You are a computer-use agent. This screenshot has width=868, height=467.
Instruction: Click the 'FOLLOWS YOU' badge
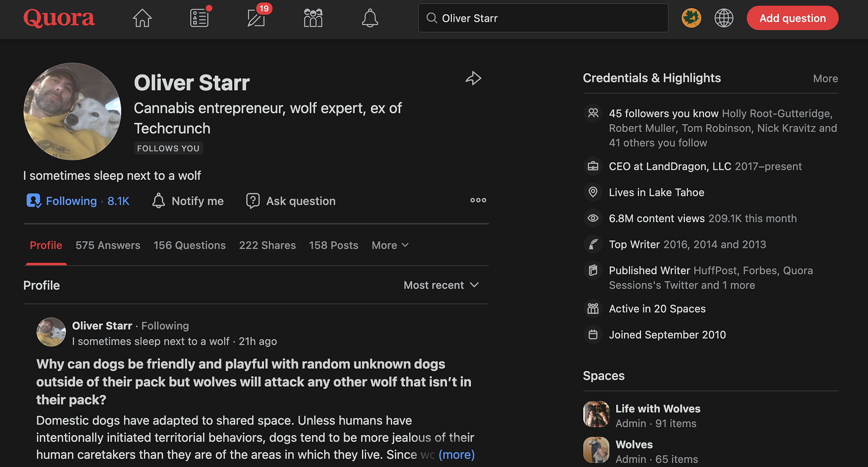coord(168,148)
